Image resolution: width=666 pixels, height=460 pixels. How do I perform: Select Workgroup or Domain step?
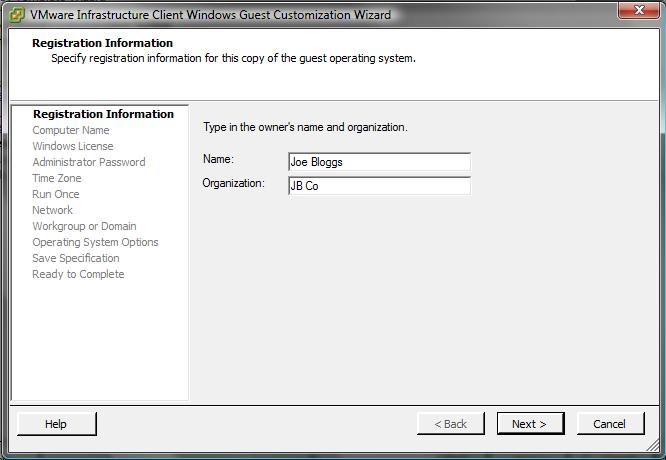84,226
